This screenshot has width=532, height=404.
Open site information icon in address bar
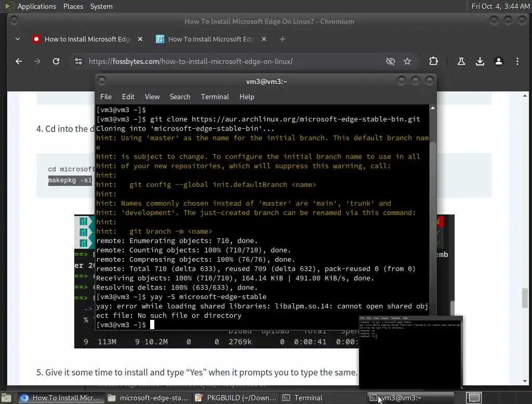[78, 61]
